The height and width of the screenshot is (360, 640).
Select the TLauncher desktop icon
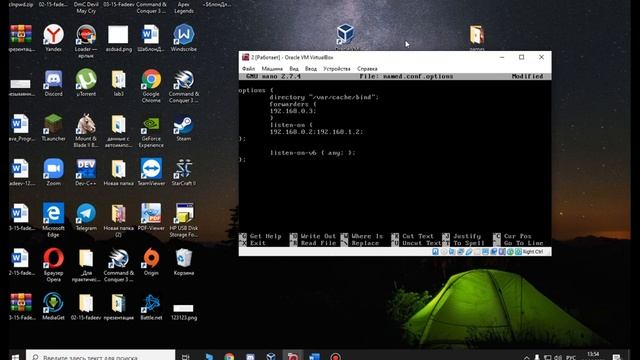53,128
